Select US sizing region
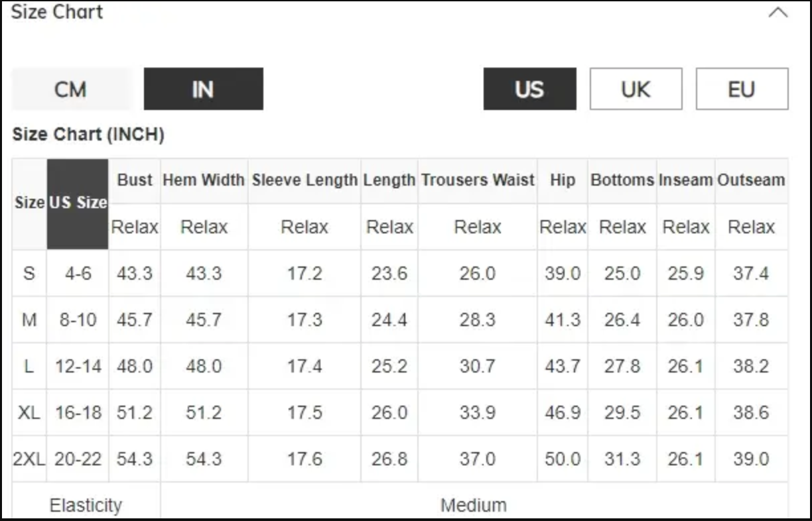The height and width of the screenshot is (521, 812). pyautogui.click(x=529, y=89)
